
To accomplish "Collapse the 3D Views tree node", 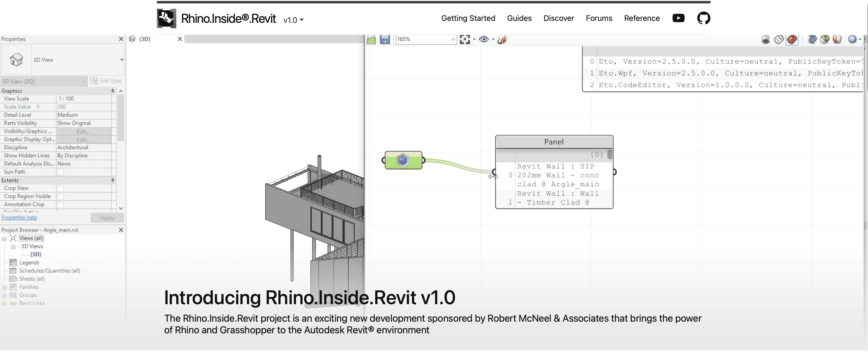I will click(13, 247).
